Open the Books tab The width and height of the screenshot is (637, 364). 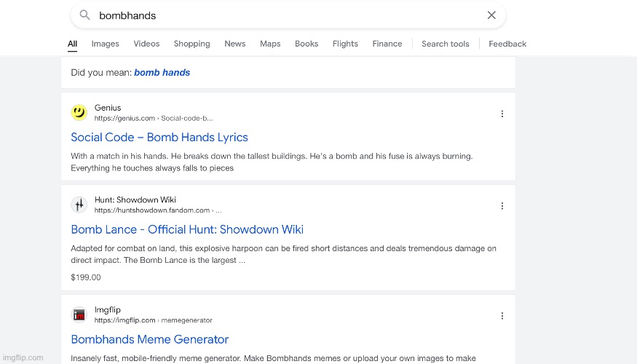coord(306,44)
